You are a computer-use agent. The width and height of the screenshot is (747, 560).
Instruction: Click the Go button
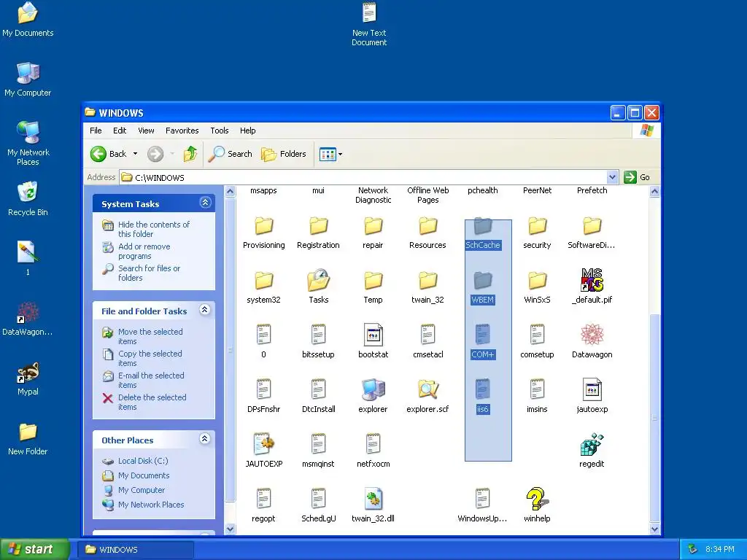(637, 178)
